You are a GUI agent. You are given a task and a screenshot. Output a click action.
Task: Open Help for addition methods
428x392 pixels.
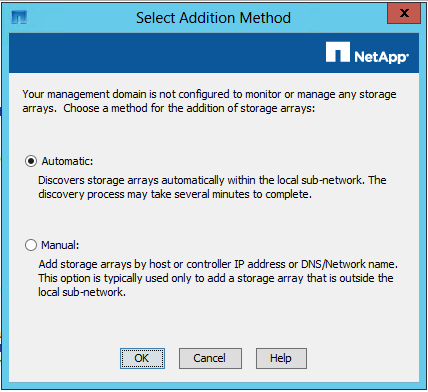pos(281,358)
